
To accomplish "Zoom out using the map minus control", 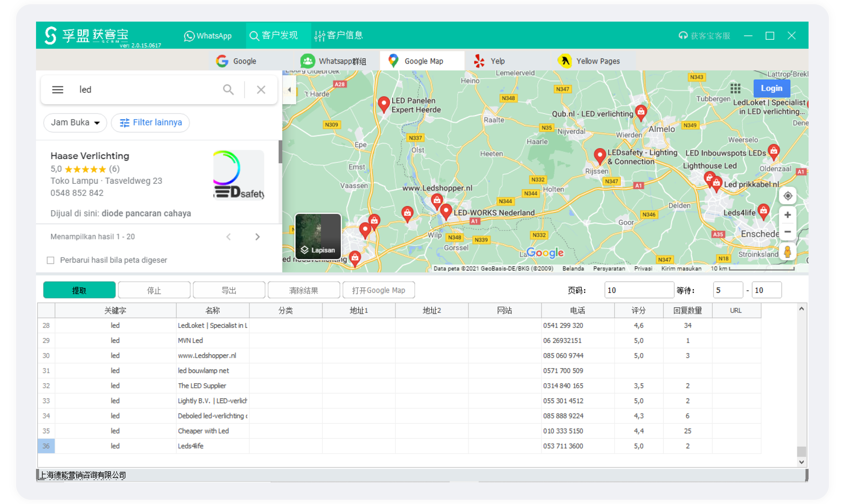I will [x=787, y=232].
